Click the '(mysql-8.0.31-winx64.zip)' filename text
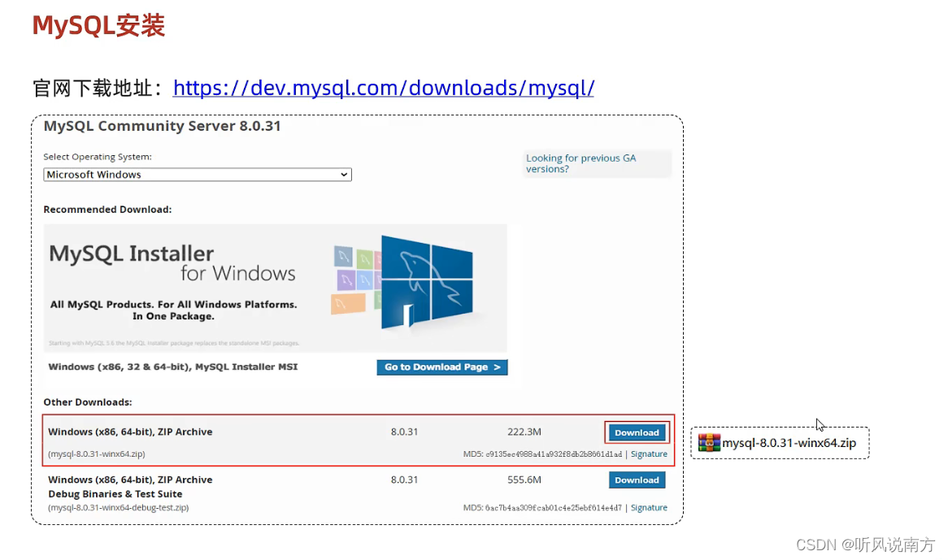 (97, 454)
